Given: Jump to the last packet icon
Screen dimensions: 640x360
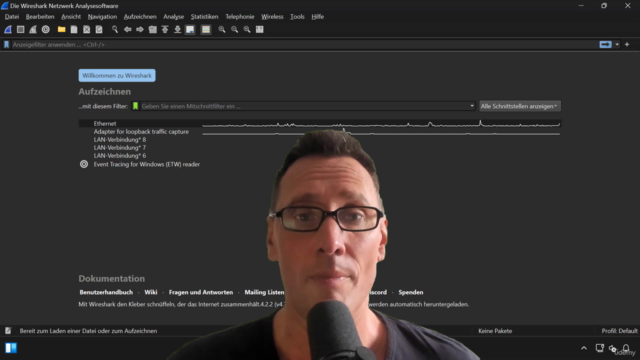Looking at the screenshot, I should [178, 29].
